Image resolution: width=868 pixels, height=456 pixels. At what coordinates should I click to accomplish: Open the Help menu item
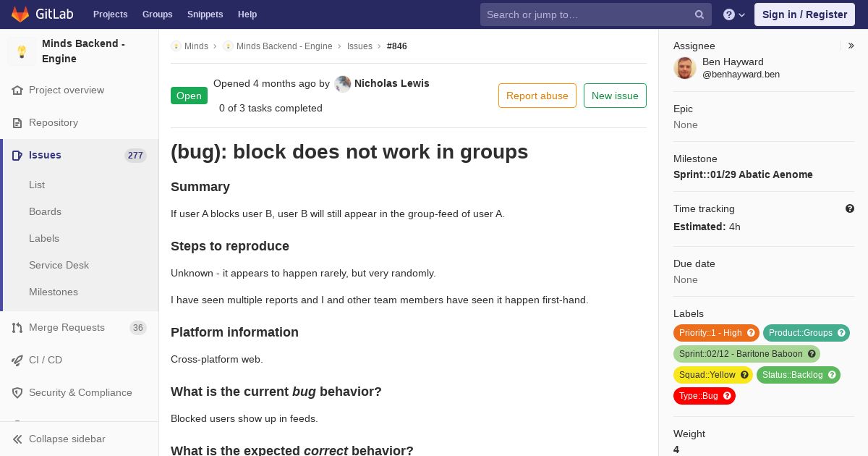[247, 14]
